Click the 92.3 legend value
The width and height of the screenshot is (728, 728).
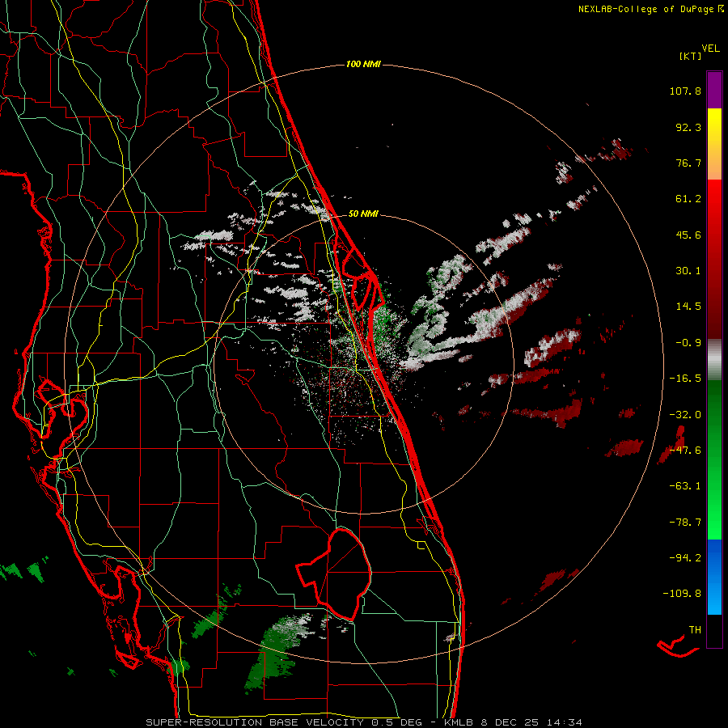tap(688, 127)
